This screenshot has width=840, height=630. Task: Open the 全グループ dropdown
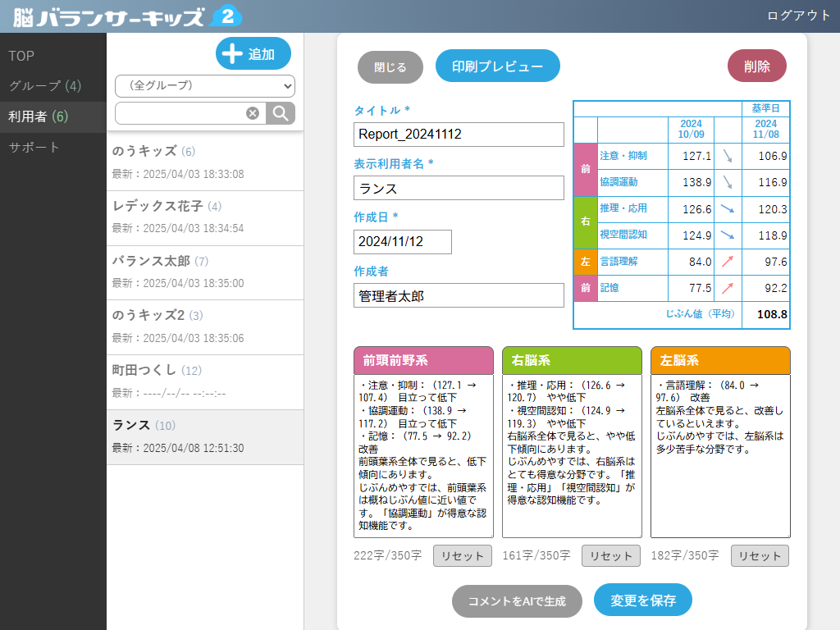click(x=205, y=85)
